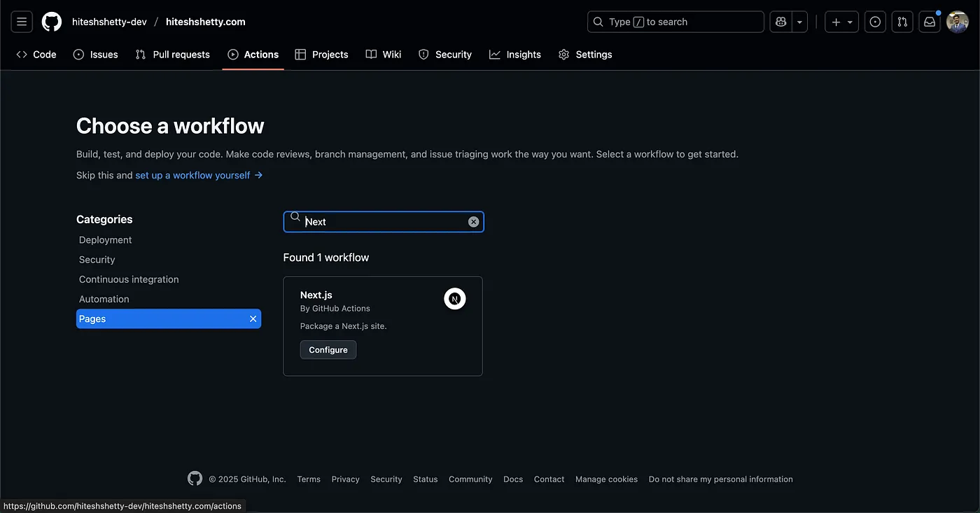Viewport: 980px width, 513px height.
Task: Open the Settings tab
Action: (x=585, y=55)
